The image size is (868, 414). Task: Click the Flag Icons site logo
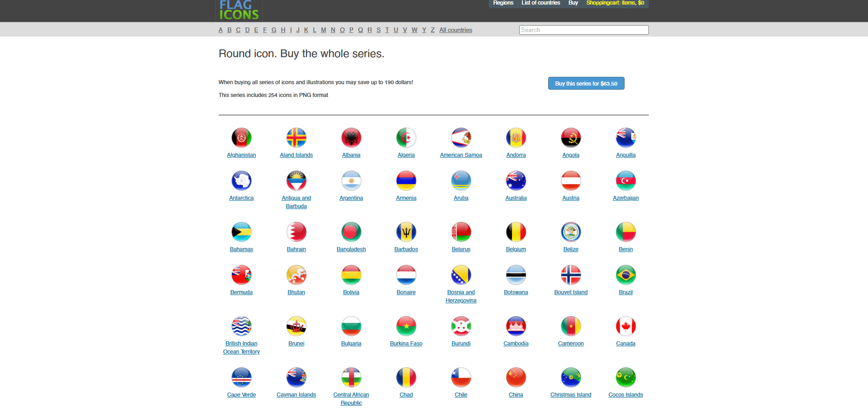tap(239, 10)
